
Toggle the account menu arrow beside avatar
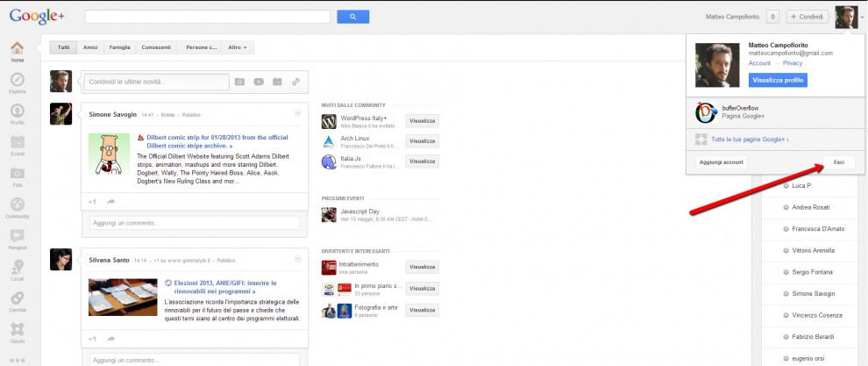pyautogui.click(x=862, y=18)
